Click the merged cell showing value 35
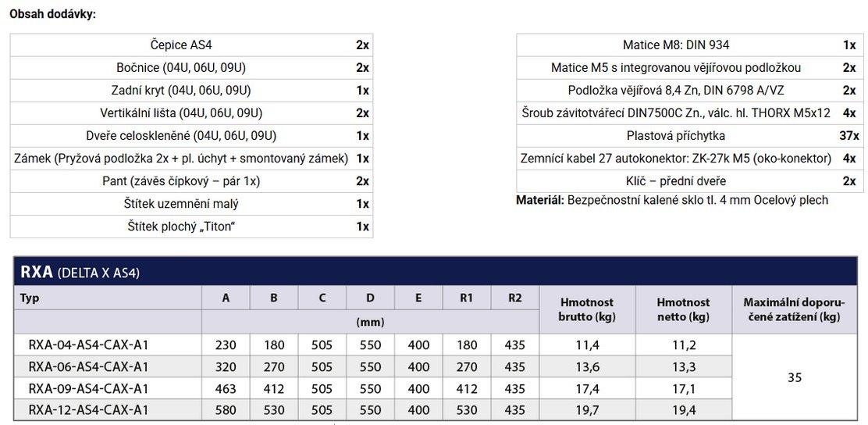The height and width of the screenshot is (425, 868). (x=795, y=378)
